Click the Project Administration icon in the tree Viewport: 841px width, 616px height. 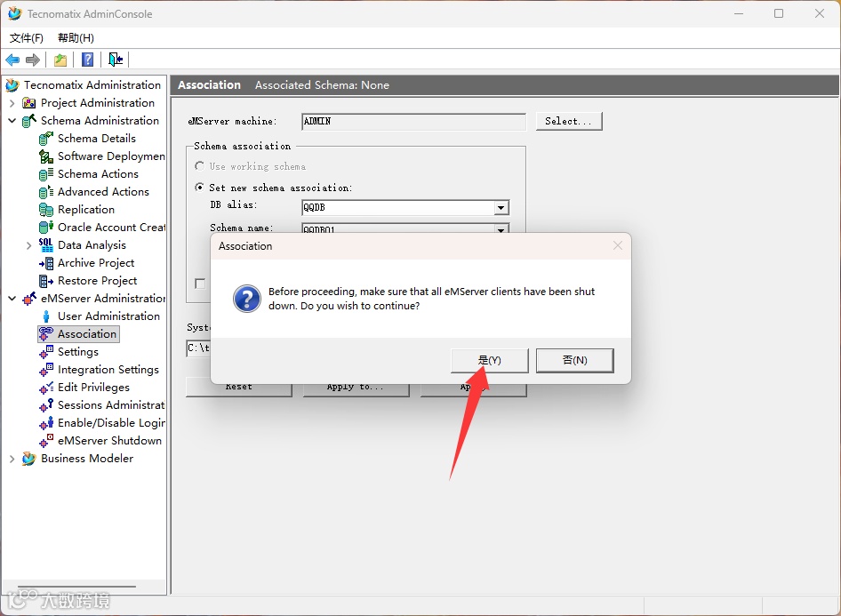click(29, 103)
